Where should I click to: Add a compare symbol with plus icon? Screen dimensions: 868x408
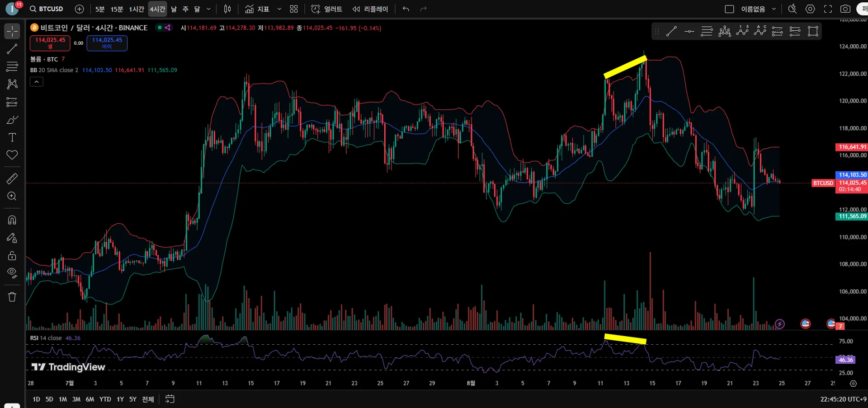pos(79,9)
